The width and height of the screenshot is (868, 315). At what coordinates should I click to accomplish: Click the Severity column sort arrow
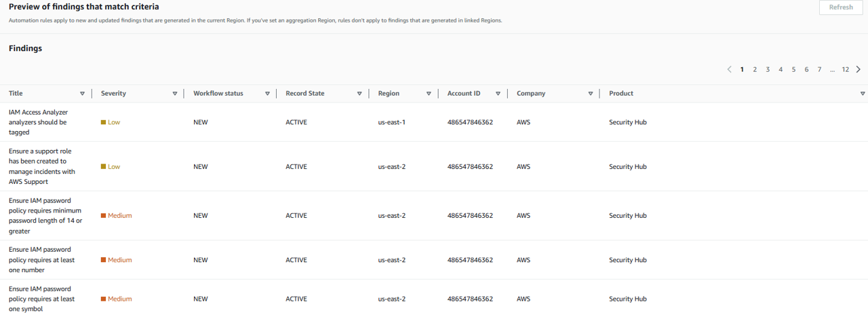(x=175, y=94)
